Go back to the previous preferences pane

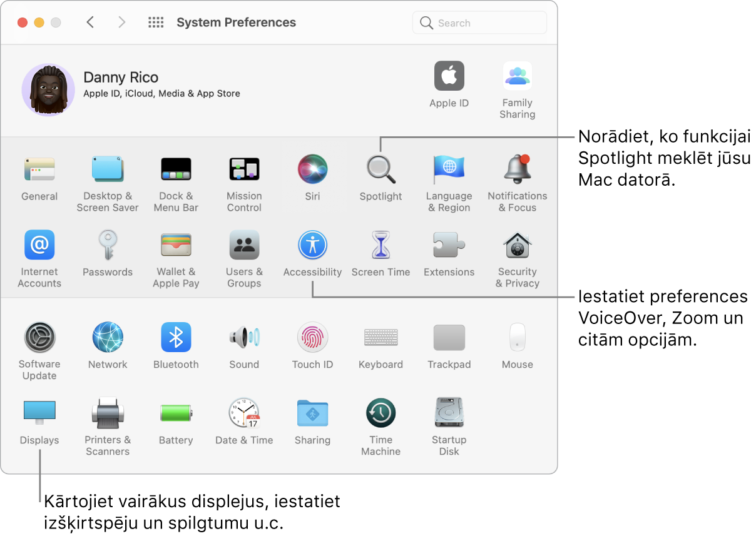tap(89, 22)
